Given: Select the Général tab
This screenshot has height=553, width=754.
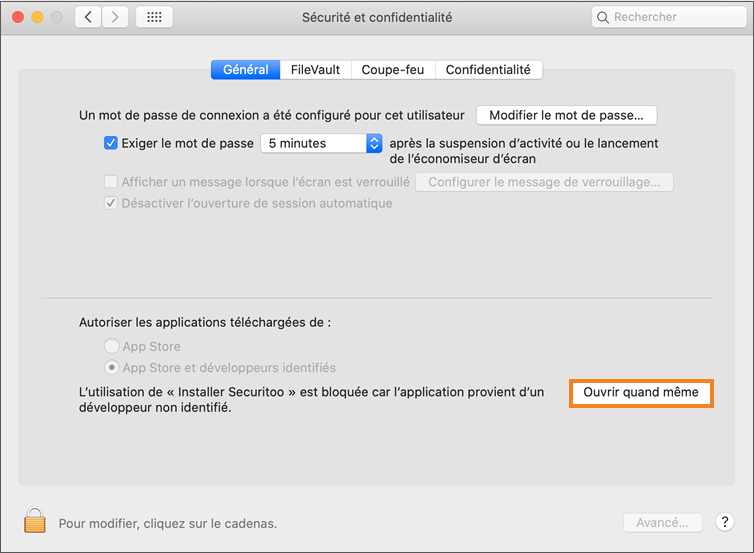Looking at the screenshot, I should 245,70.
